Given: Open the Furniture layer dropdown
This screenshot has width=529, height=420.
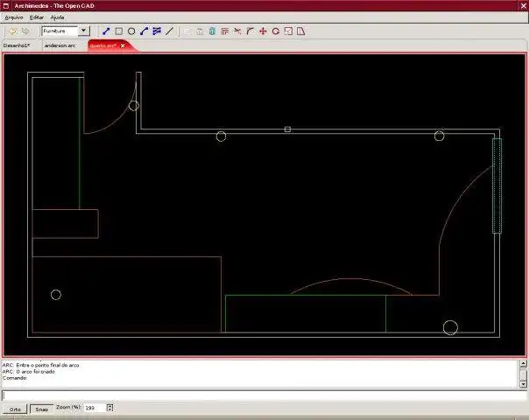Looking at the screenshot, I should [83, 31].
